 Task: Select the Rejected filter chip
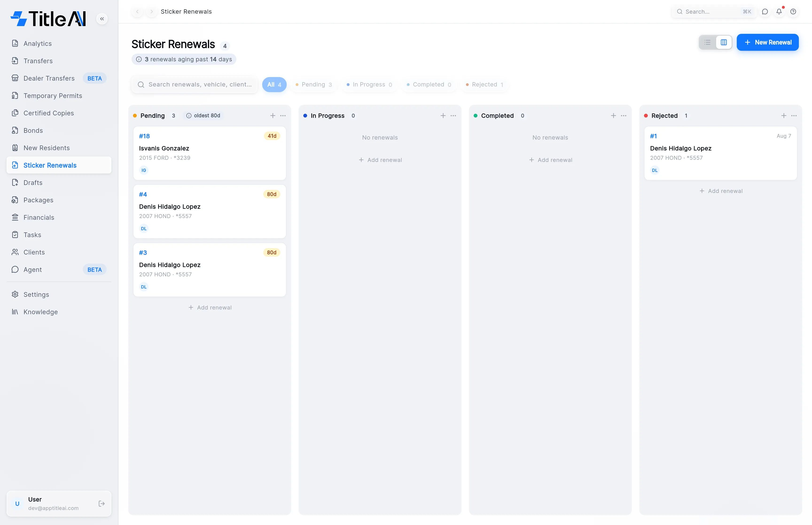point(484,85)
